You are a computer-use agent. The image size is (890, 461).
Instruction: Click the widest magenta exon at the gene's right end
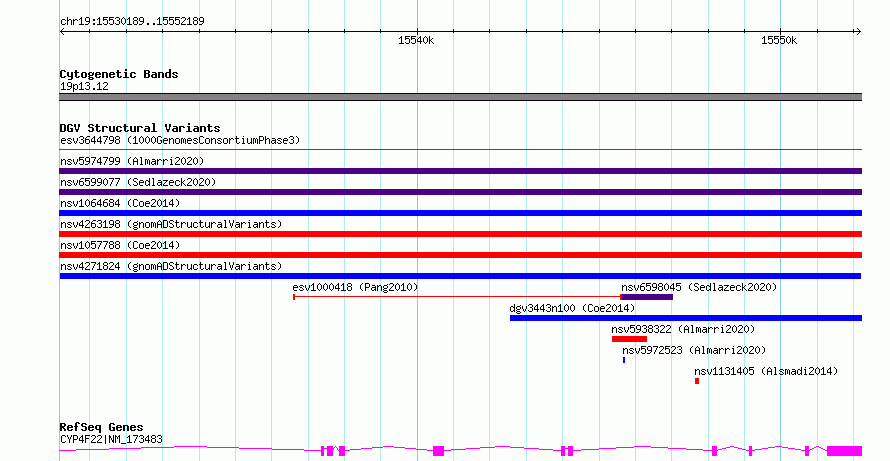(x=845, y=451)
